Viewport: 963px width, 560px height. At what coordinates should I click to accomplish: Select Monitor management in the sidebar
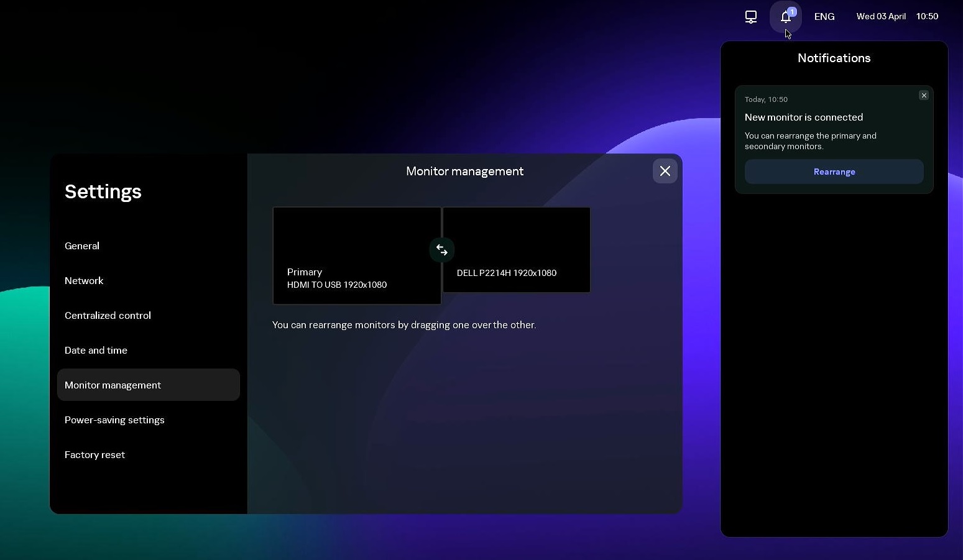point(113,385)
